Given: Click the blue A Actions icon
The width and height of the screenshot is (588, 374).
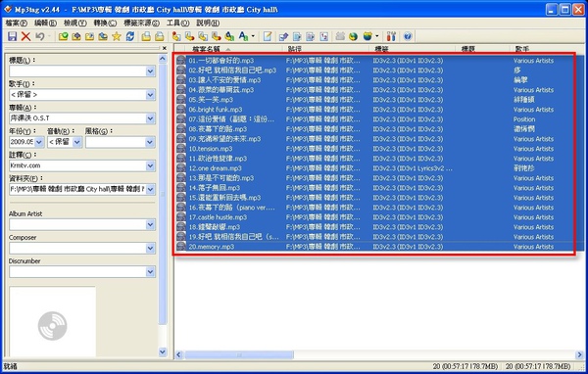Looking at the screenshot, I should pos(243,36).
